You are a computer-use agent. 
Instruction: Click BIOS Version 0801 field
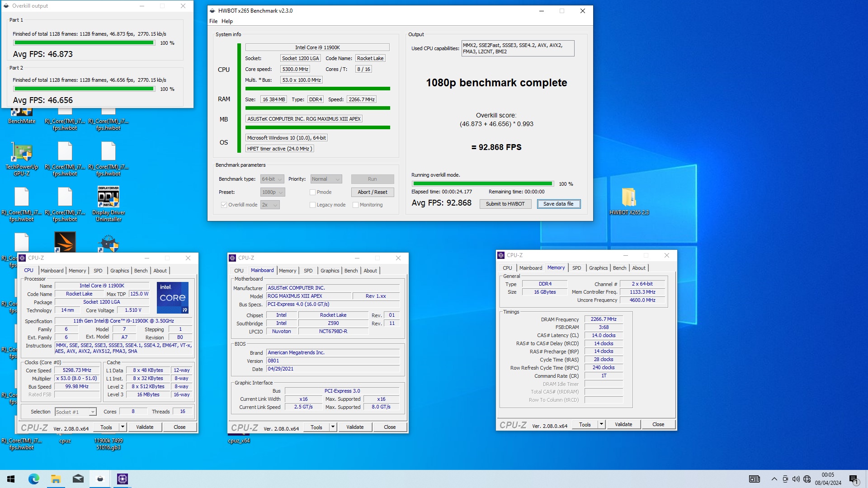(333, 361)
